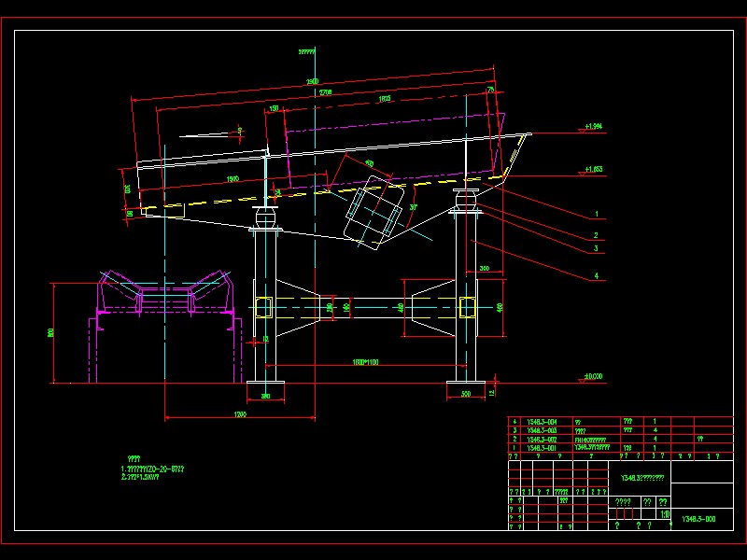Select the left yellow square tube section
Viewport: 747px width, 560px height.
point(263,307)
